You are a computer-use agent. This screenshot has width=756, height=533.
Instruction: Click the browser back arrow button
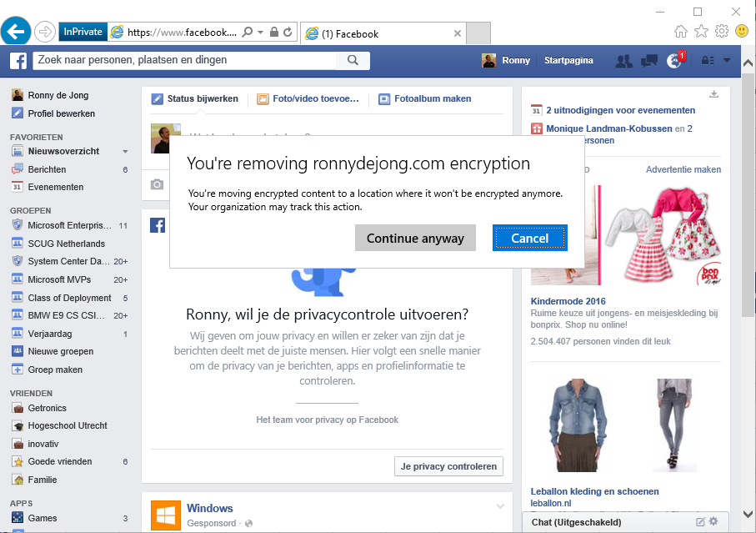tap(16, 32)
